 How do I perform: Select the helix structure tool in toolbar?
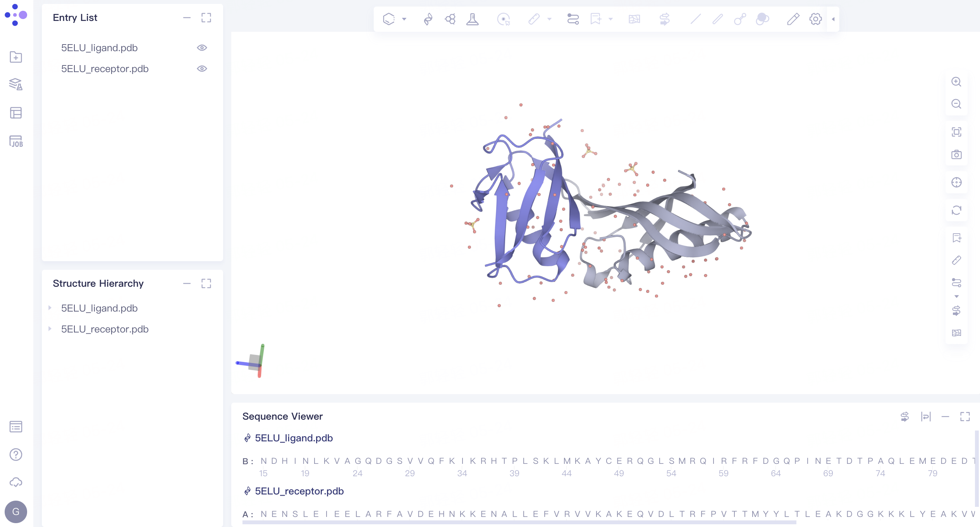(x=427, y=19)
